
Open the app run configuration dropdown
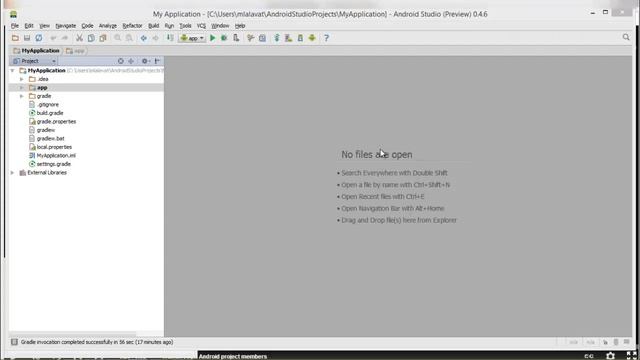192,38
